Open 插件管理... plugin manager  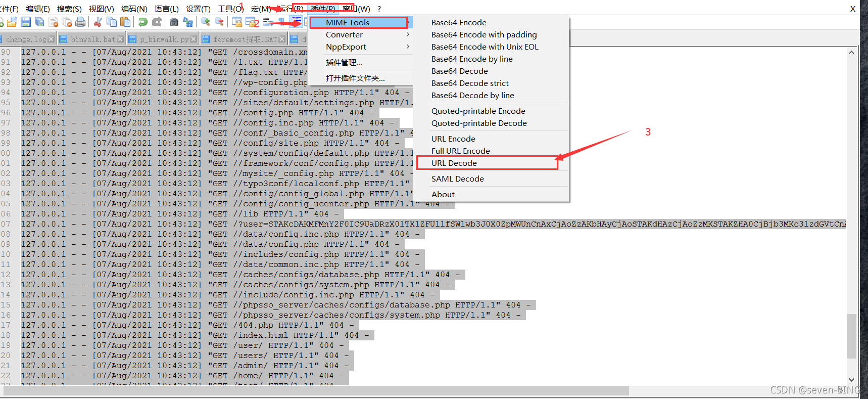pyautogui.click(x=361, y=62)
